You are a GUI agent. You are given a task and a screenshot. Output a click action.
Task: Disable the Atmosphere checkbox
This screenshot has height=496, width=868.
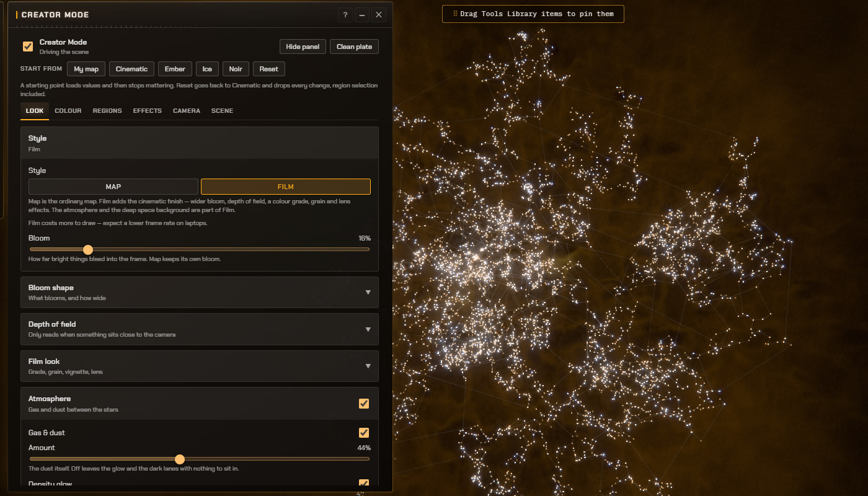coord(364,404)
